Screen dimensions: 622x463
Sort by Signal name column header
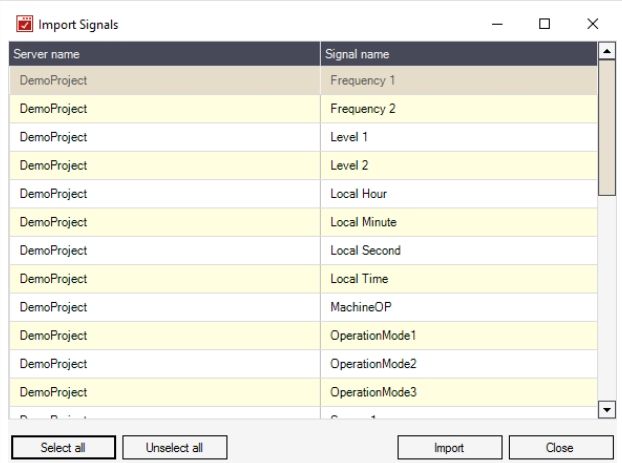(x=458, y=54)
